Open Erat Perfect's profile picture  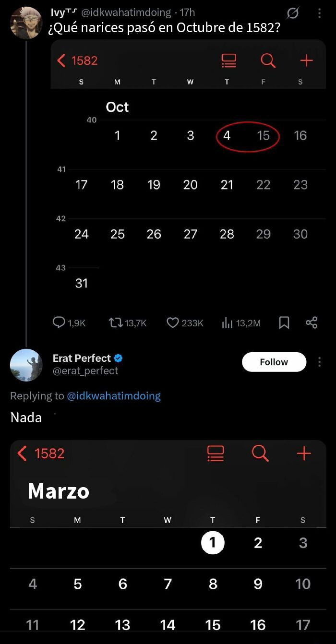(x=26, y=365)
